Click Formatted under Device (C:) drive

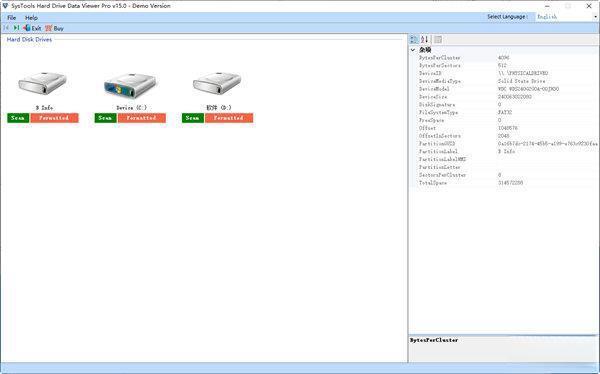(142, 118)
